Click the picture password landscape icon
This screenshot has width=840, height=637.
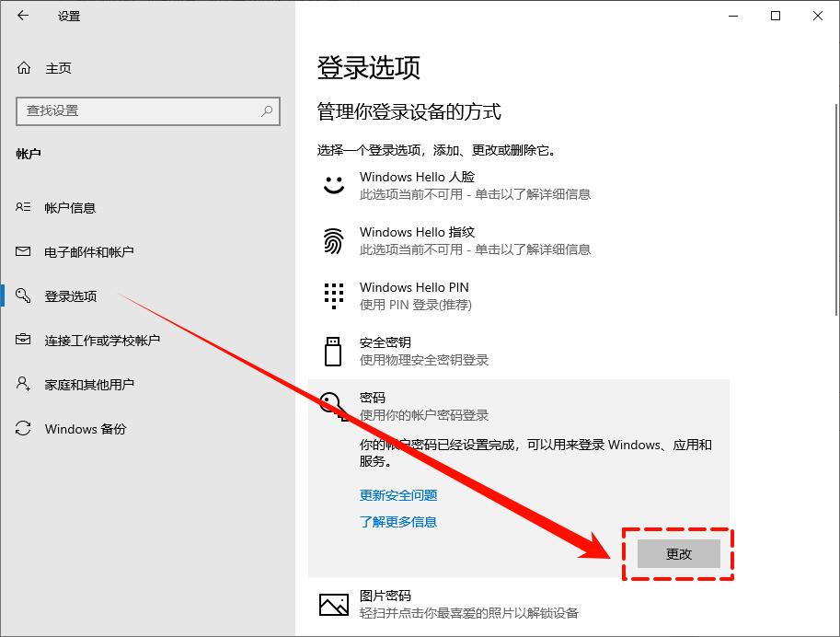tap(334, 604)
